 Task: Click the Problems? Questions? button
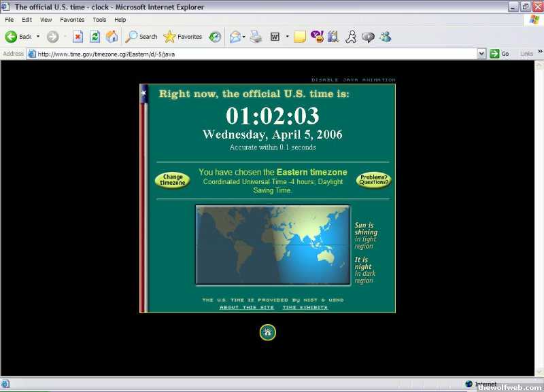pyautogui.click(x=374, y=180)
